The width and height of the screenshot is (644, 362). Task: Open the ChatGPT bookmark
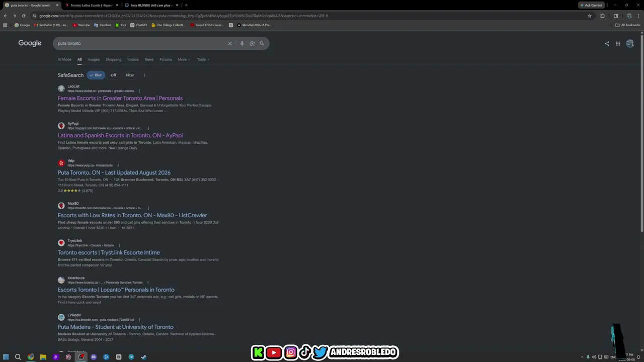(x=139, y=25)
